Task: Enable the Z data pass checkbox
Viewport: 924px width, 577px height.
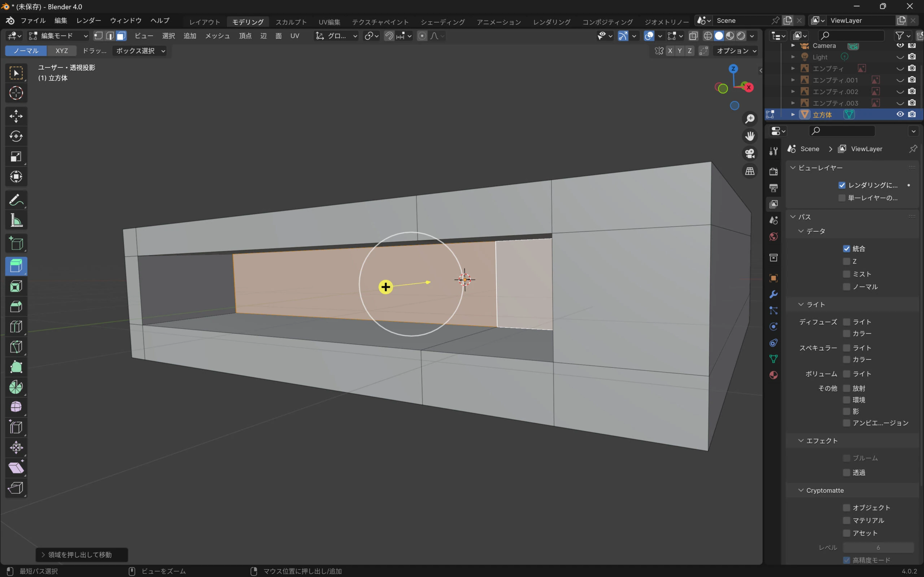Action: 846,261
